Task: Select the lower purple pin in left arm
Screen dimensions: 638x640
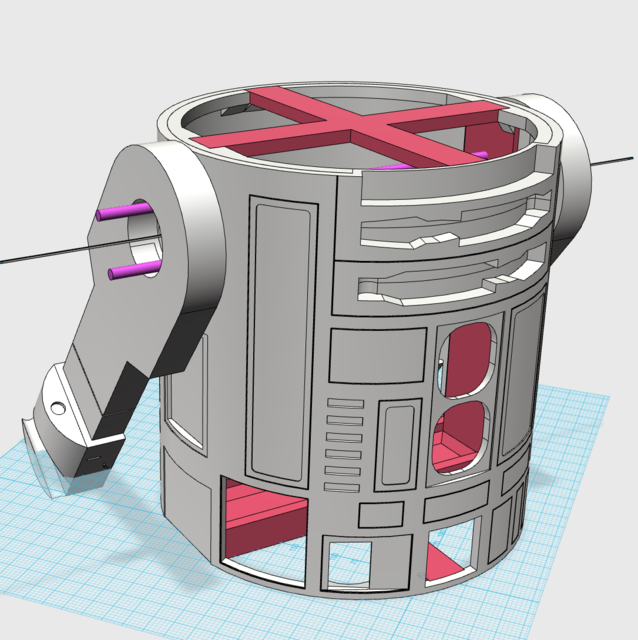Action: point(134,270)
